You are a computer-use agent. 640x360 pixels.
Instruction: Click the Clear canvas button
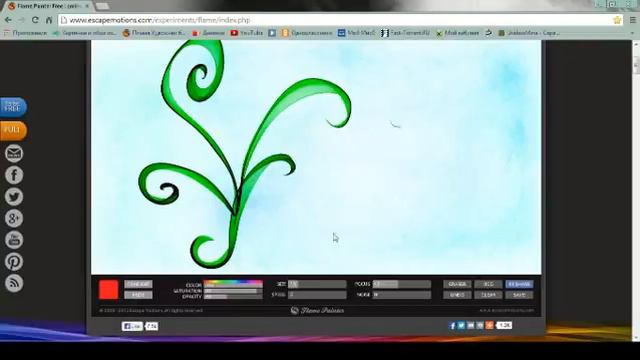pyautogui.click(x=488, y=295)
